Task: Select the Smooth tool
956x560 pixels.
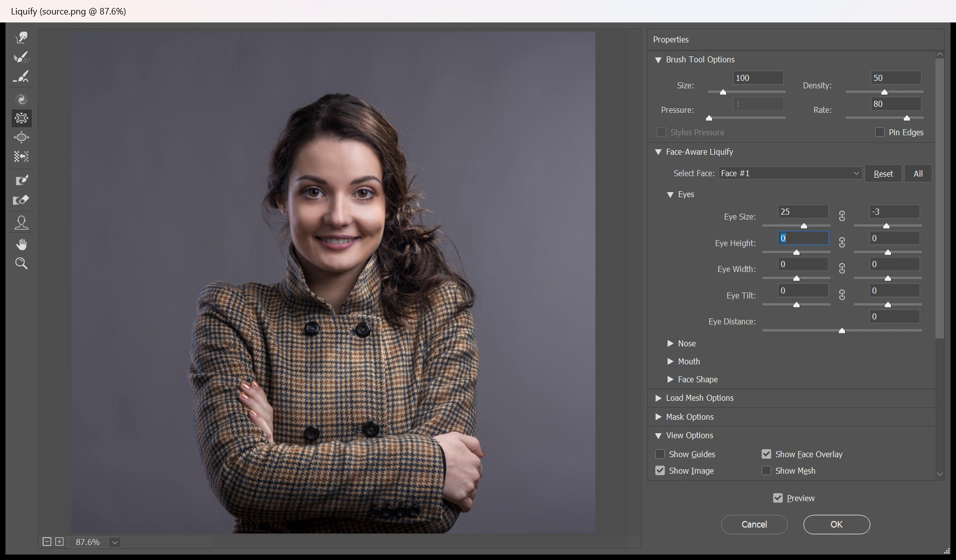Action: [x=21, y=76]
